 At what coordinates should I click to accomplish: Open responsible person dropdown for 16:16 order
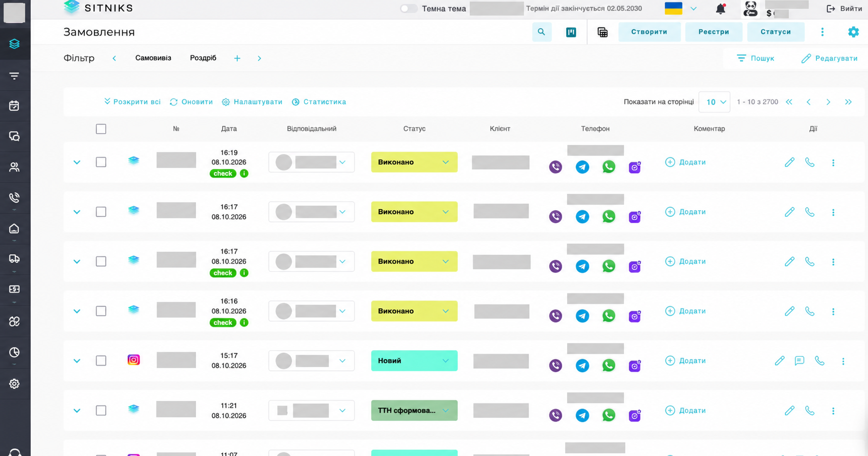coord(311,311)
